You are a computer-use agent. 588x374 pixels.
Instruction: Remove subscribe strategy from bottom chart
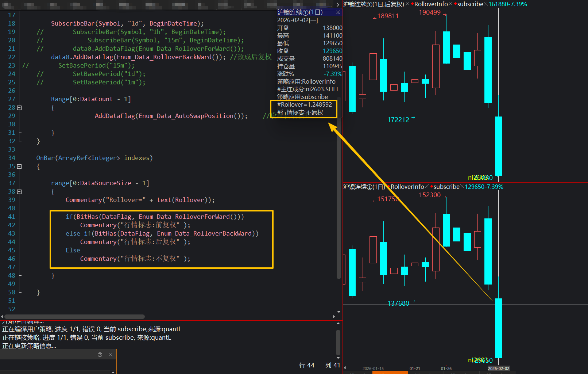(x=462, y=187)
